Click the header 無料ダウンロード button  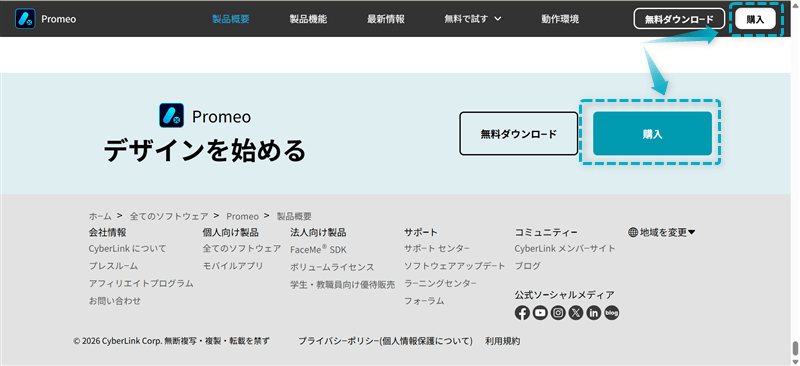679,19
